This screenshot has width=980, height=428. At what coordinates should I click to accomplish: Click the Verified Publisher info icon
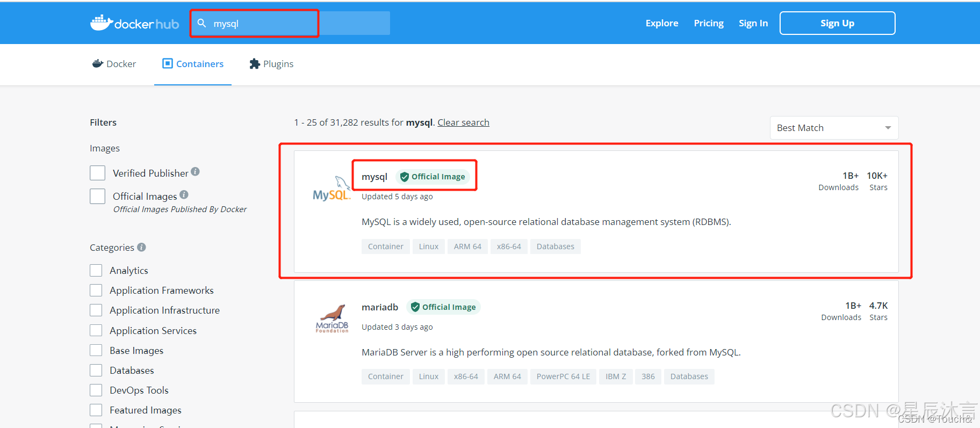196,171
